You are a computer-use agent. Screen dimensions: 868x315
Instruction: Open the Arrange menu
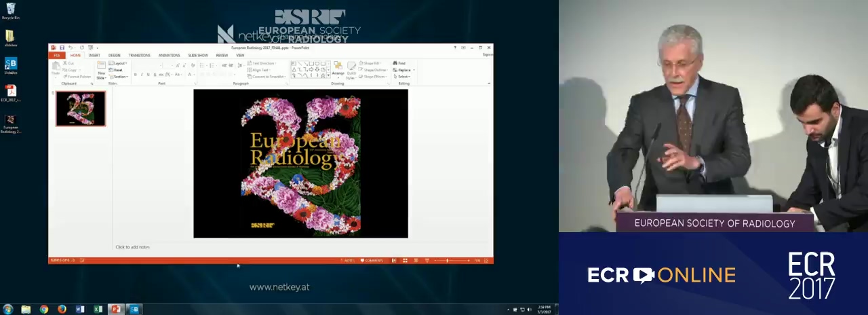338,70
